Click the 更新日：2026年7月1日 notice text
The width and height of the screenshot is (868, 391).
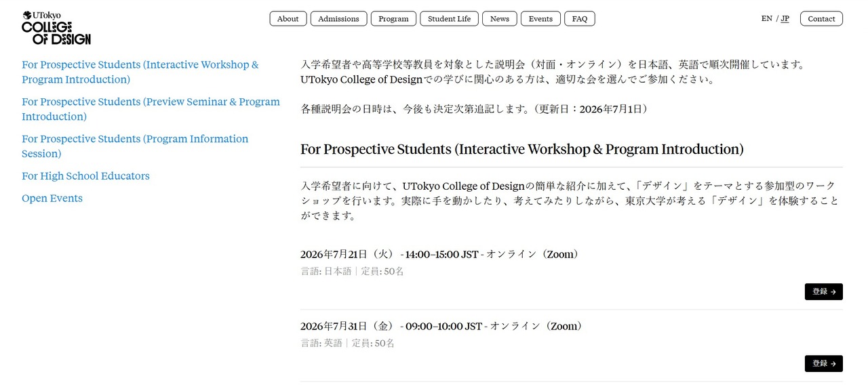pos(590,108)
